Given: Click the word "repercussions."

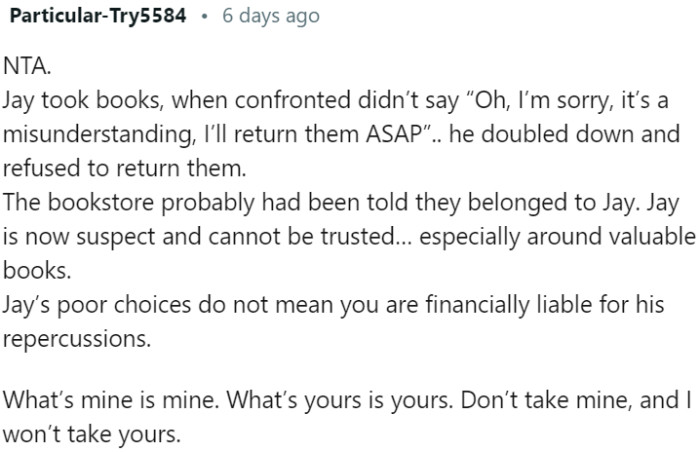Looking at the screenshot, I should [x=78, y=338].
